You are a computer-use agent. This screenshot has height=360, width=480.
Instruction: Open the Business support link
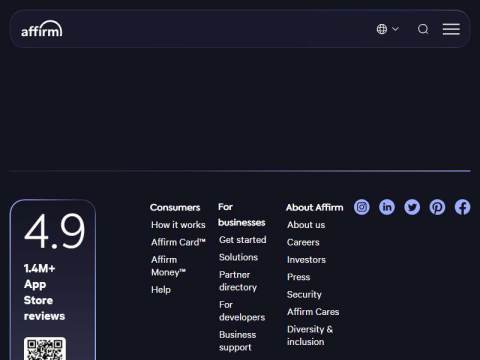click(238, 341)
